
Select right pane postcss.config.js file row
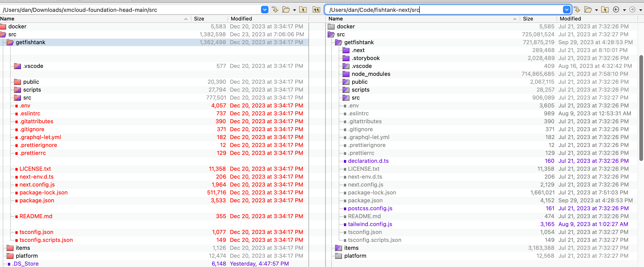(482, 208)
